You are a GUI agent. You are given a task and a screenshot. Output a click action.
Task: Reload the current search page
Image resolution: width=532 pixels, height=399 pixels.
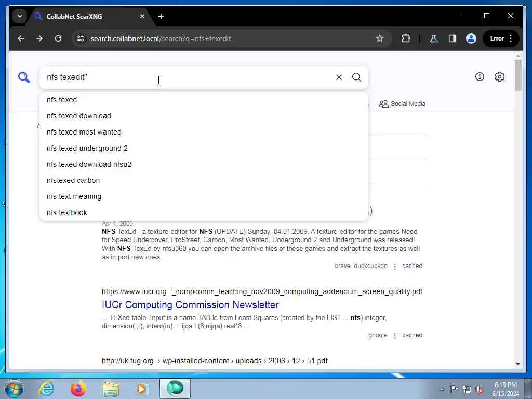(58, 38)
